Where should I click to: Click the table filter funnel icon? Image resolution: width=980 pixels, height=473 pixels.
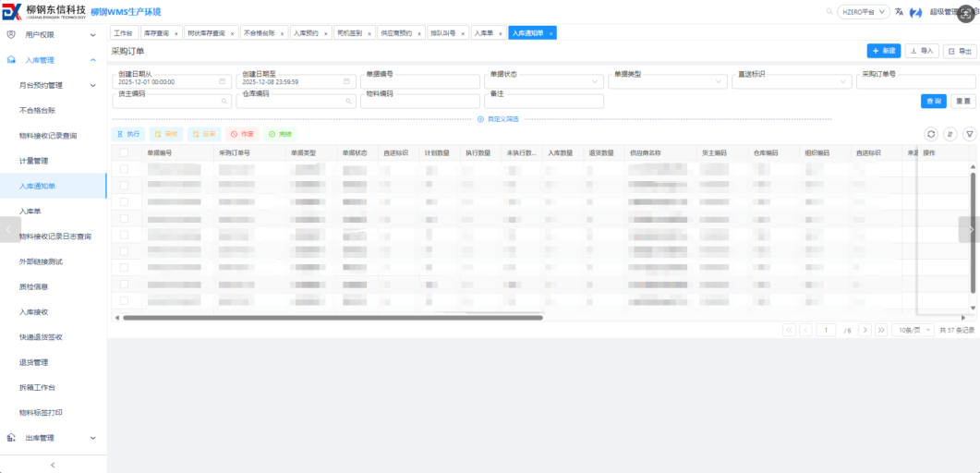tap(969, 134)
